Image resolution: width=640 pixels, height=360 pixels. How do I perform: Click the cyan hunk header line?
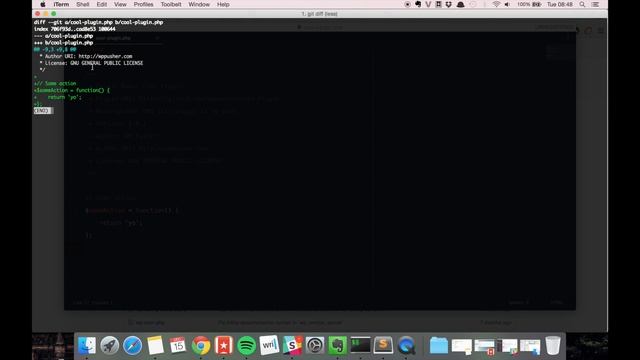pos(55,49)
